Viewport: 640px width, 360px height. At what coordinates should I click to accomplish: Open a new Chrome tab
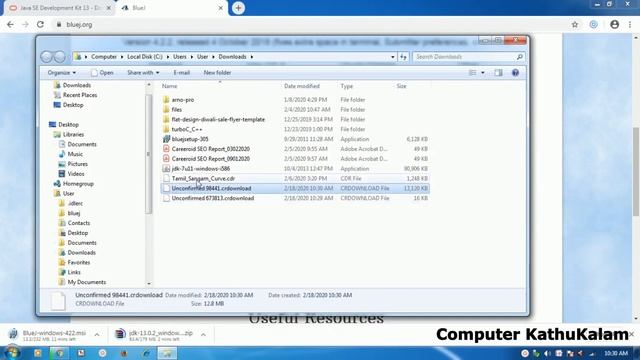[x=238, y=8]
